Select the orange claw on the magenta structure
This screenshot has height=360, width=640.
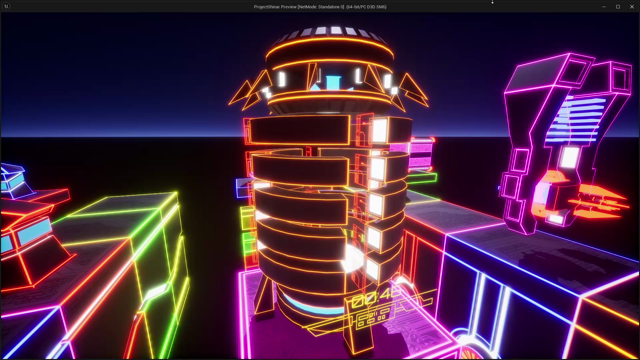coord(598,202)
